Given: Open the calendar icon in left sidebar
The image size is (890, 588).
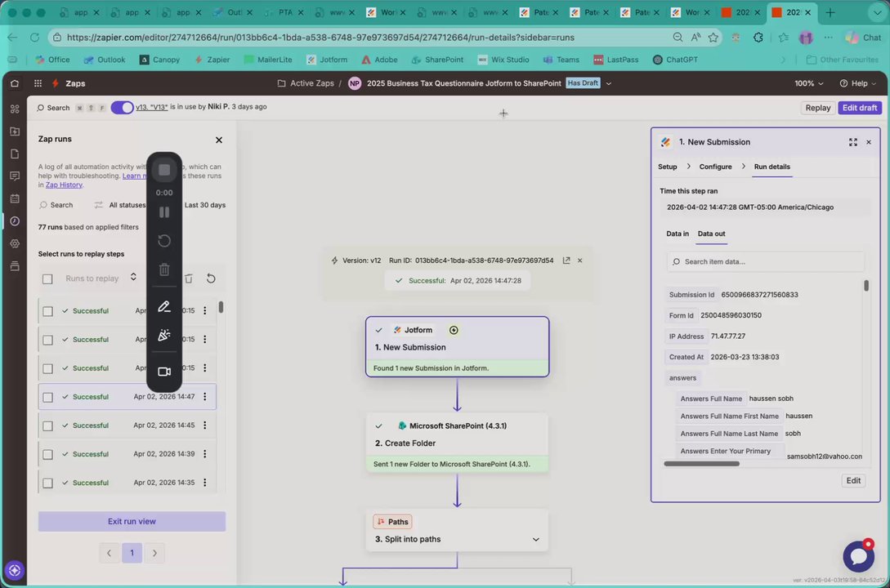Looking at the screenshot, I should [x=15, y=198].
